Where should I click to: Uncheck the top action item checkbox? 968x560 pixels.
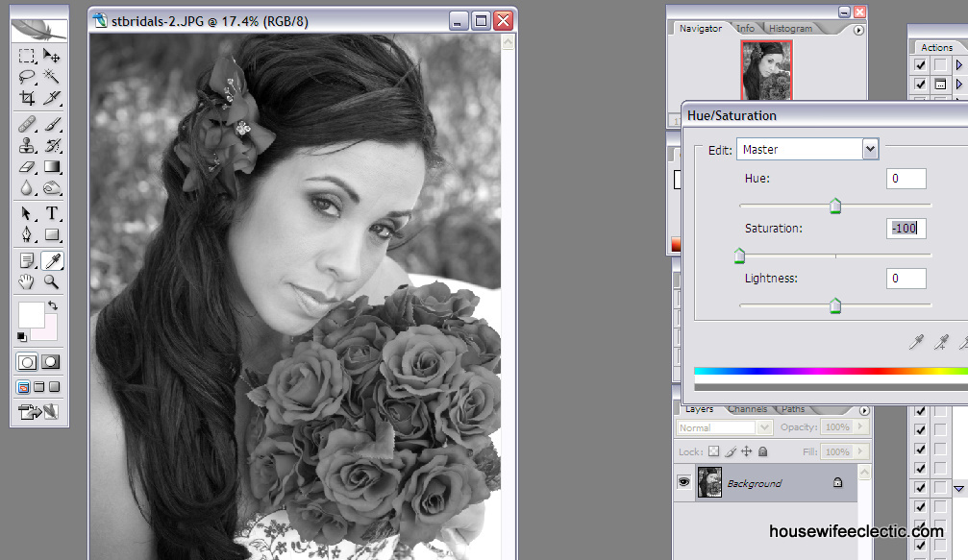(920, 64)
